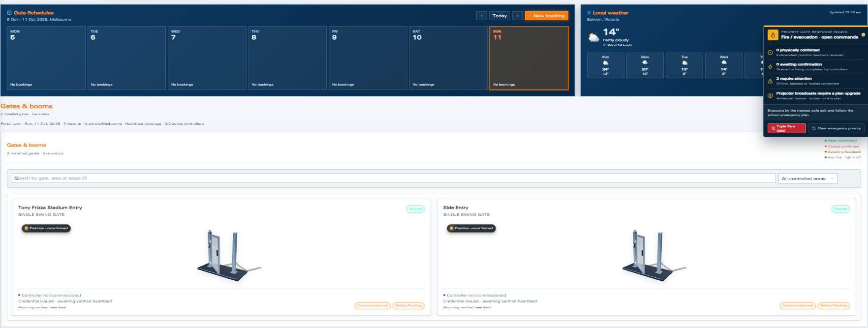Click the Side Entry card title
This screenshot has width=868, height=328.
456,208
